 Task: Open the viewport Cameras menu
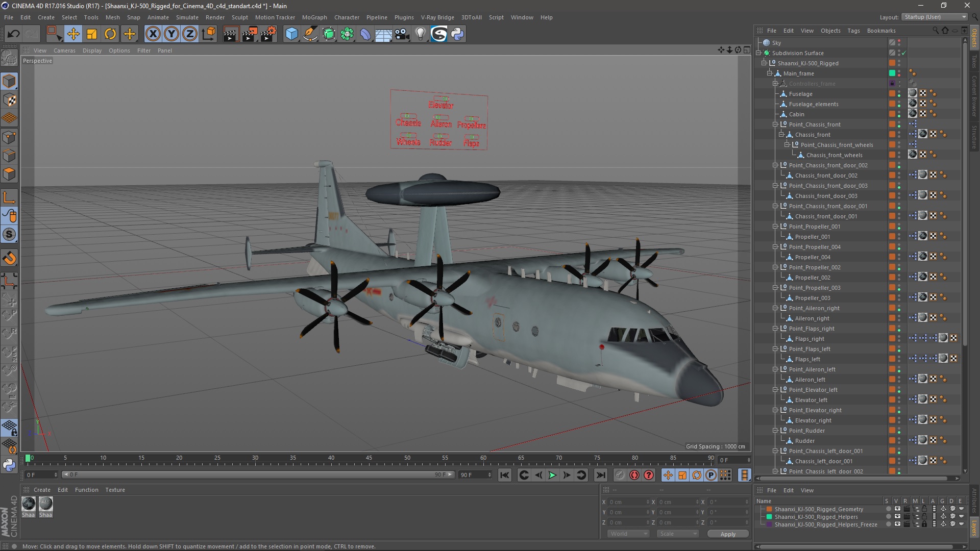(64, 51)
